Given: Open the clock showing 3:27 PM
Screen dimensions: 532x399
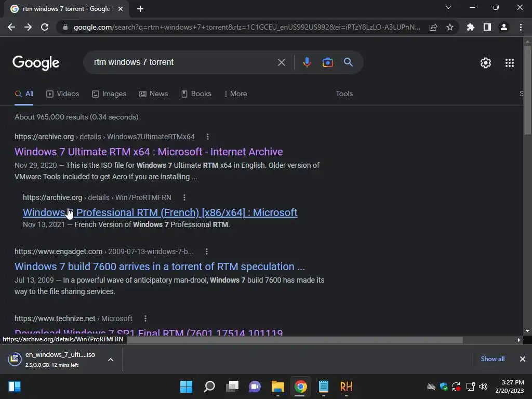Looking at the screenshot, I should (x=510, y=387).
